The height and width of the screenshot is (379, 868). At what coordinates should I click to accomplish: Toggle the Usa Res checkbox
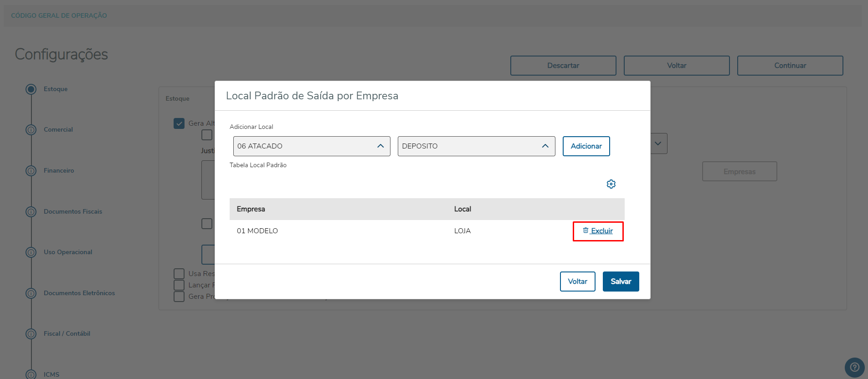tap(179, 274)
